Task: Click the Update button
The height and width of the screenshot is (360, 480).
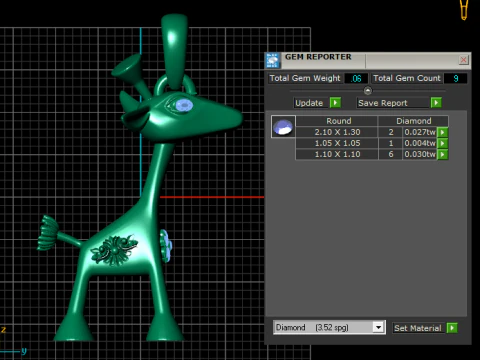Action: coord(309,103)
